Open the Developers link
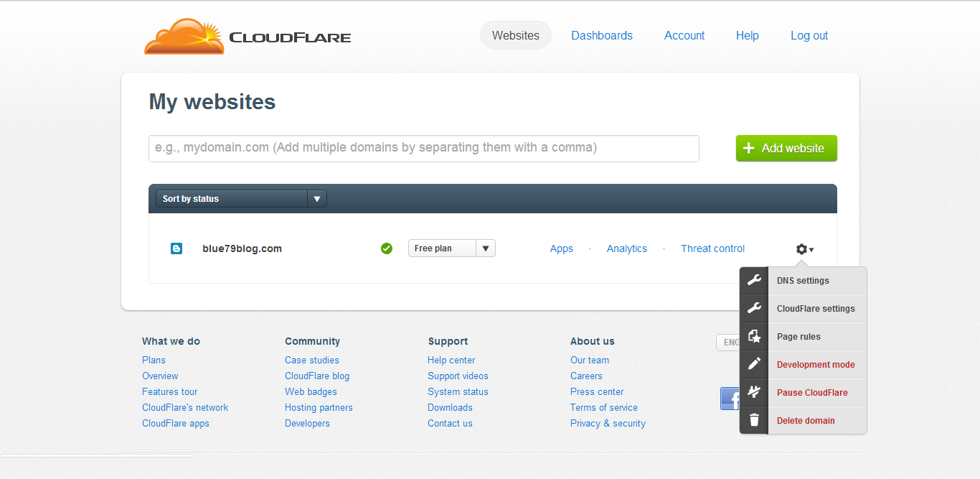 pos(307,423)
